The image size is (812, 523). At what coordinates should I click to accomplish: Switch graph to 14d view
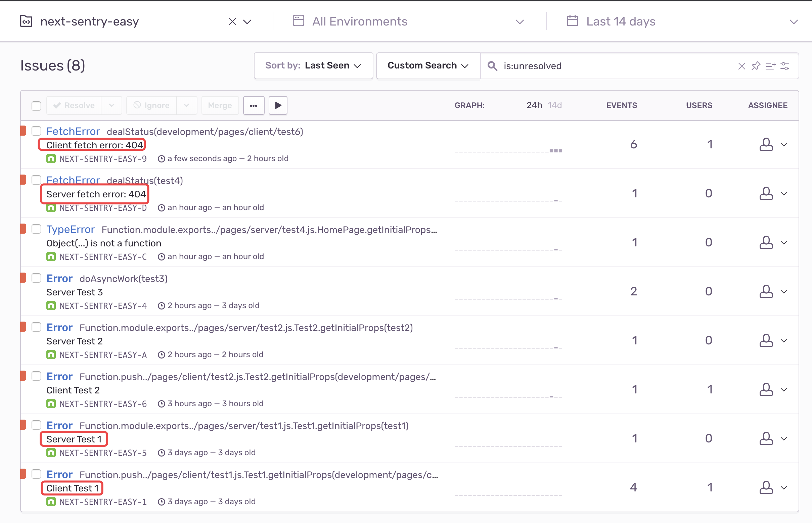[554, 105]
